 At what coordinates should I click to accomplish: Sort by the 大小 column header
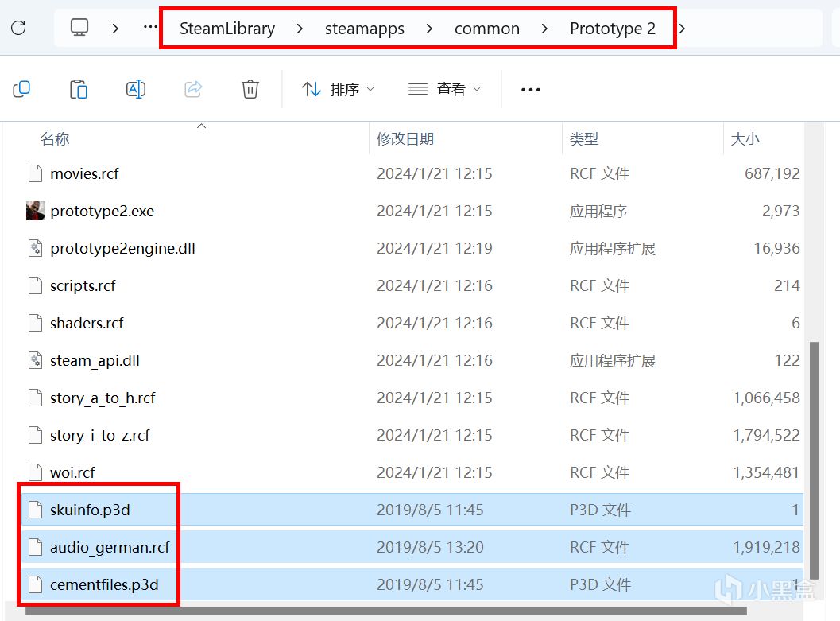coord(745,139)
